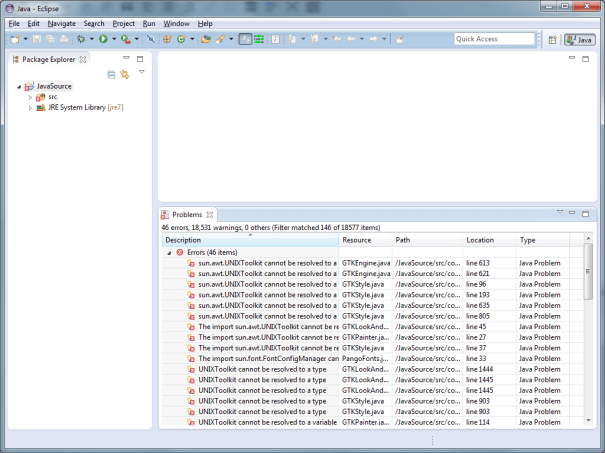Toggle Skip All Breakpoints icon
The height and width of the screenshot is (453, 605).
click(151, 39)
